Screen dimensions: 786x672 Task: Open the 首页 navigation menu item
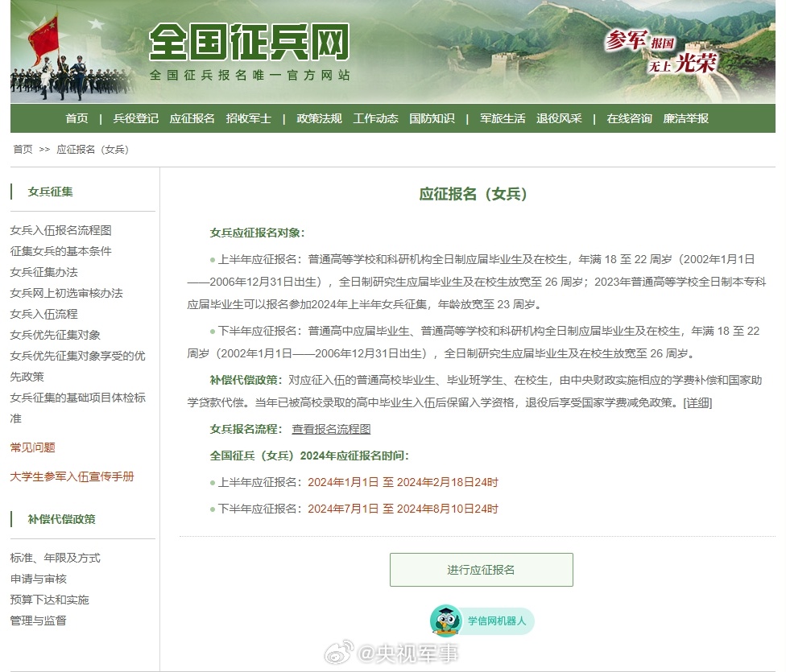click(77, 118)
